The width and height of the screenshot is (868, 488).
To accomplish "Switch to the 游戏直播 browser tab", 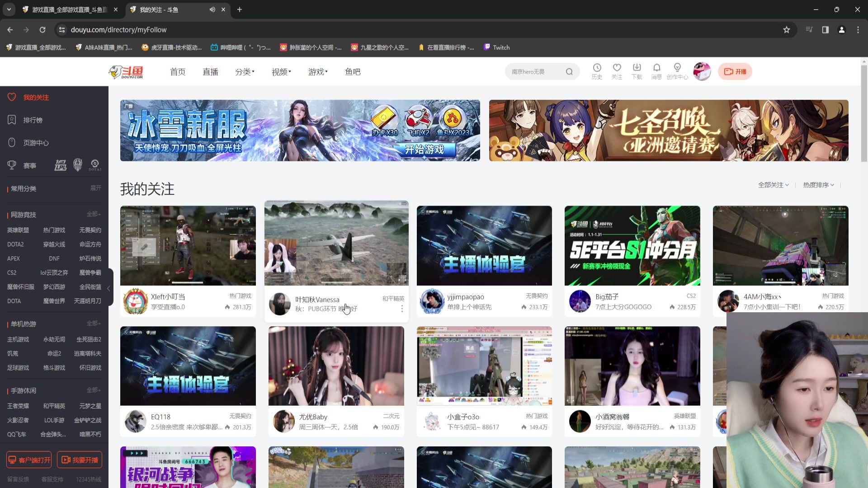I will tap(70, 9).
